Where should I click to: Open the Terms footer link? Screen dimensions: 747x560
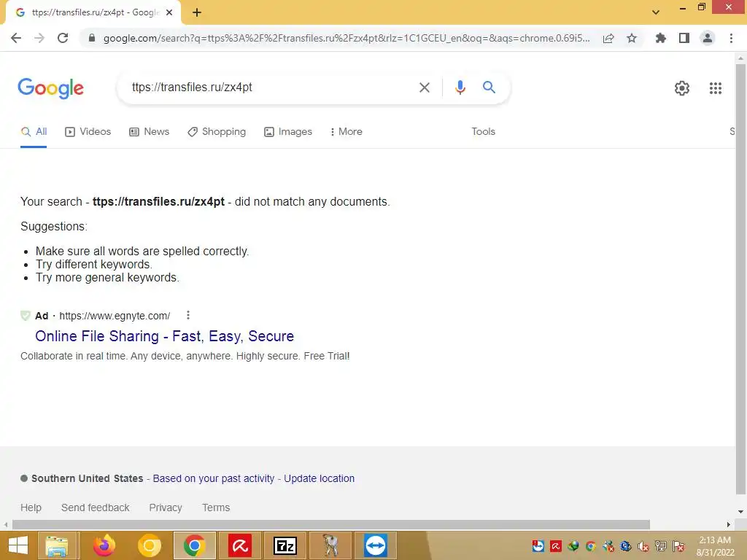tap(216, 507)
